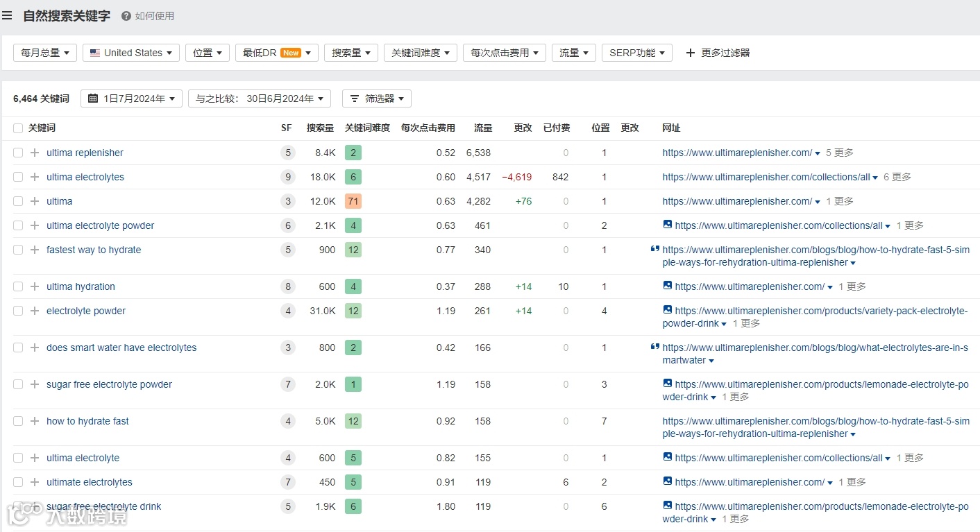980x532 pixels.
Task: Click image pack icon in ultima electrolyte powder row
Action: pos(668,225)
